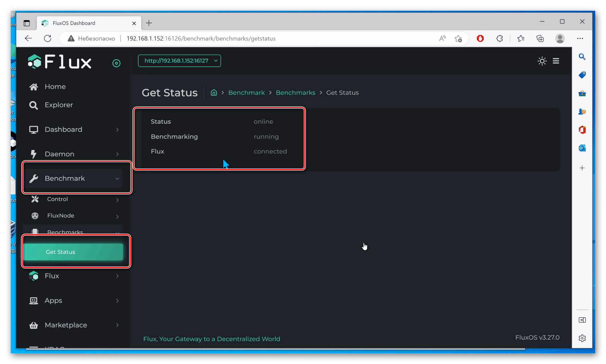Open the favorites list icon
The image size is (606, 364).
tap(521, 39)
